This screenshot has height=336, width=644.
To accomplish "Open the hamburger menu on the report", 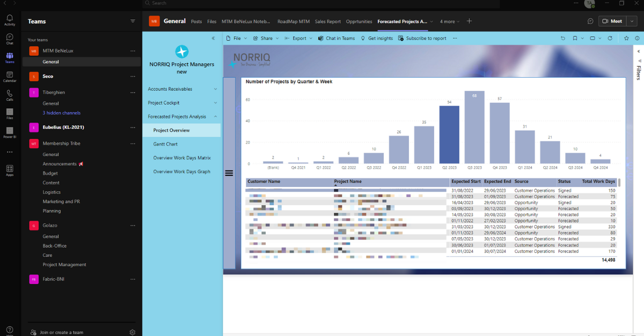I will [229, 173].
